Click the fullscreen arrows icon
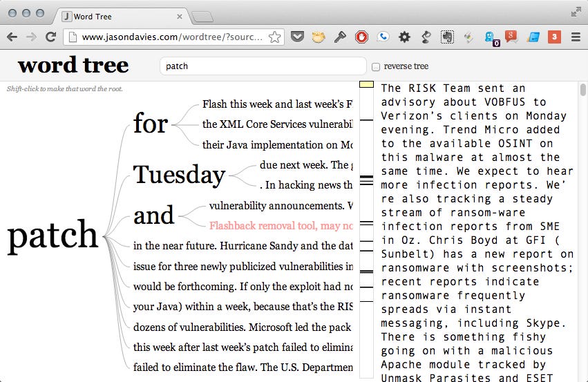Image resolution: width=588 pixels, height=382 pixels. click(x=576, y=12)
